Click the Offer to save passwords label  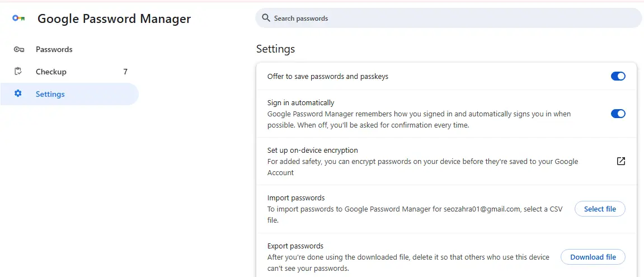tap(328, 77)
